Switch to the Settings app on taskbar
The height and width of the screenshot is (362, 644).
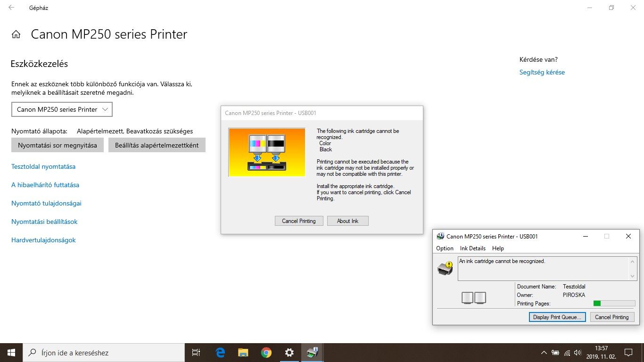click(x=289, y=353)
